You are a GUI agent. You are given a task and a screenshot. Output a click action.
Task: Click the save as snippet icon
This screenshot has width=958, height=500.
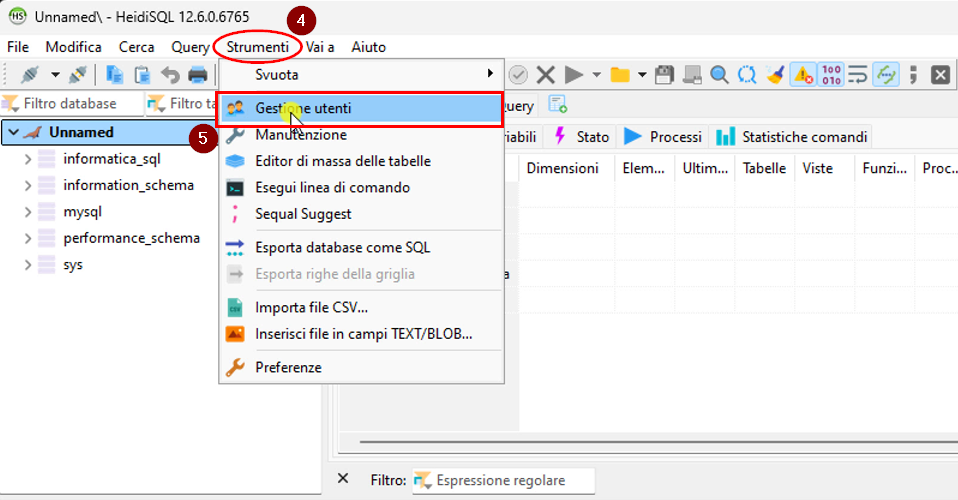coord(692,75)
